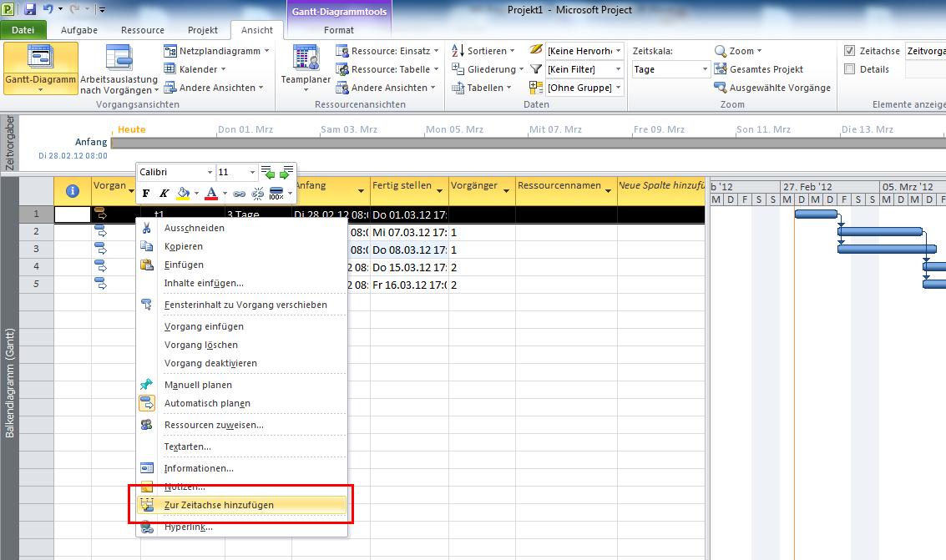This screenshot has width=946, height=560.
Task: Open the font name Calibri dropdown
Action: point(210,173)
